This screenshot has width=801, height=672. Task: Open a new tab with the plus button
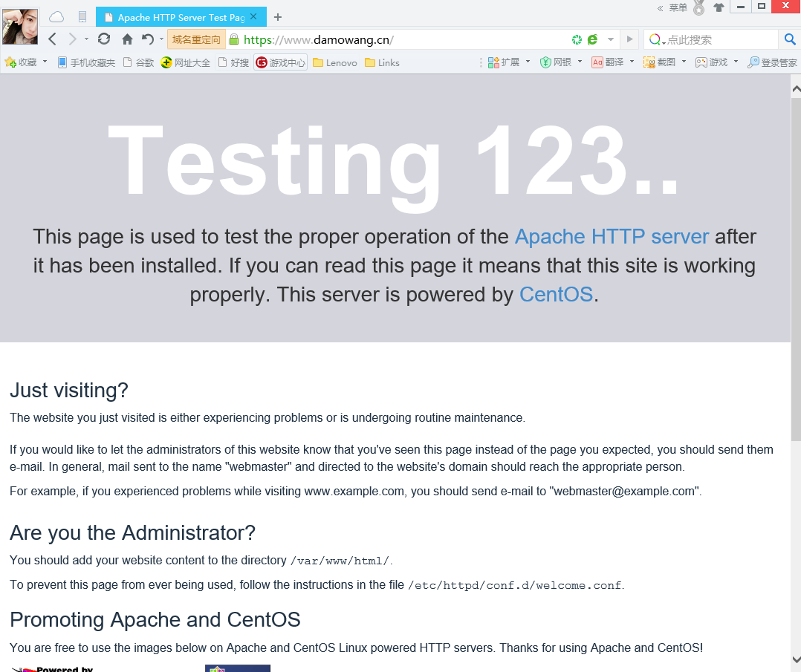click(x=277, y=17)
